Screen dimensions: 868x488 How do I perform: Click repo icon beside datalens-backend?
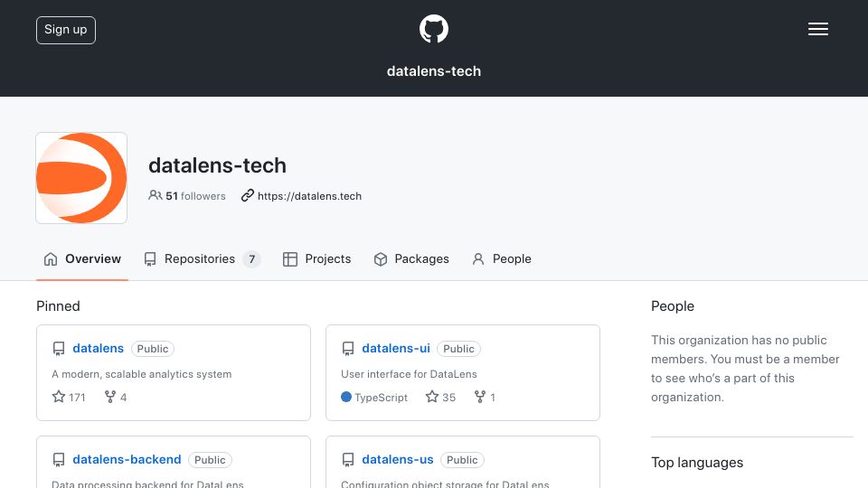[59, 460]
